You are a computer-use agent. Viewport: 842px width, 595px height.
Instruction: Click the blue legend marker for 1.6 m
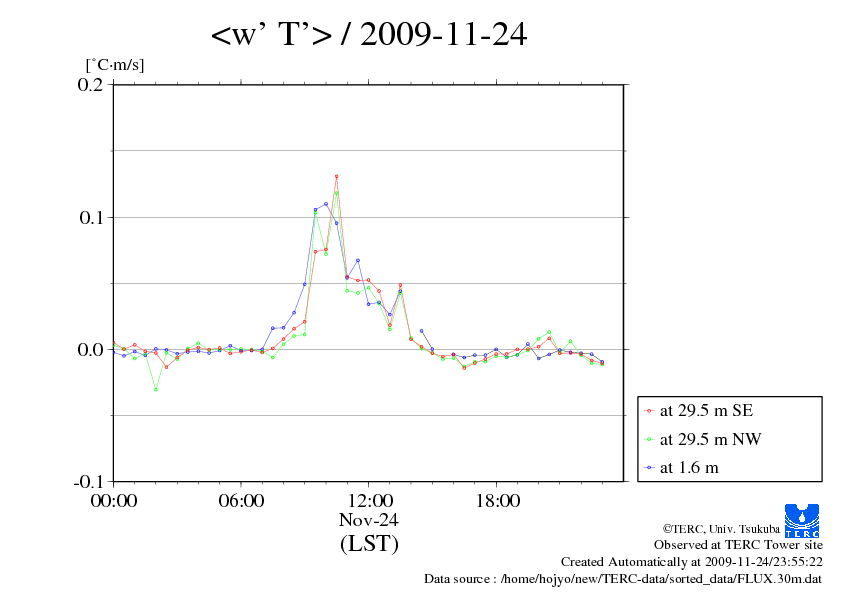tap(649, 468)
